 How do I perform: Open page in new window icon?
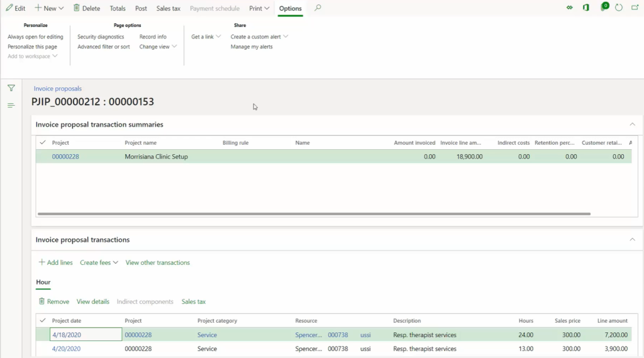635,8
